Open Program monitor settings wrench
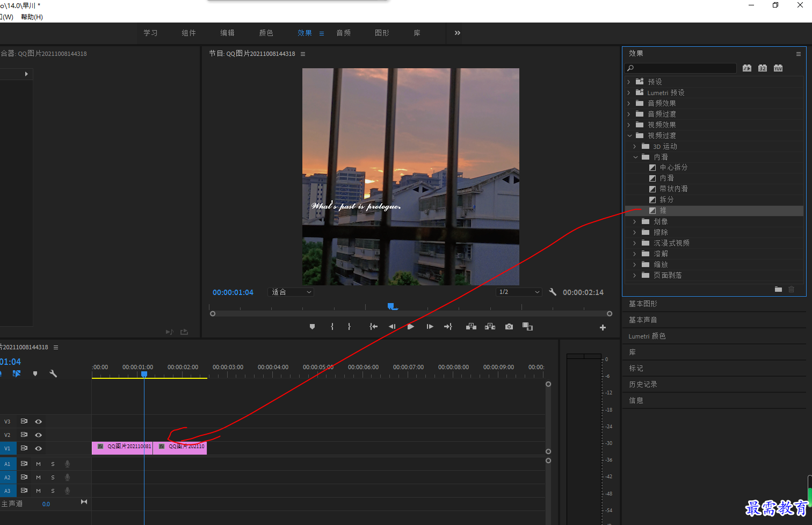The width and height of the screenshot is (812, 525). 553,292
